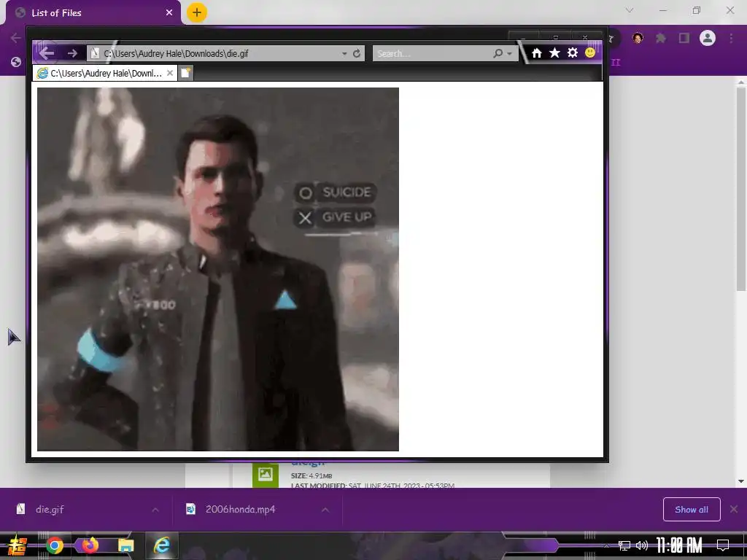Click the search magnifier icon

[498, 53]
